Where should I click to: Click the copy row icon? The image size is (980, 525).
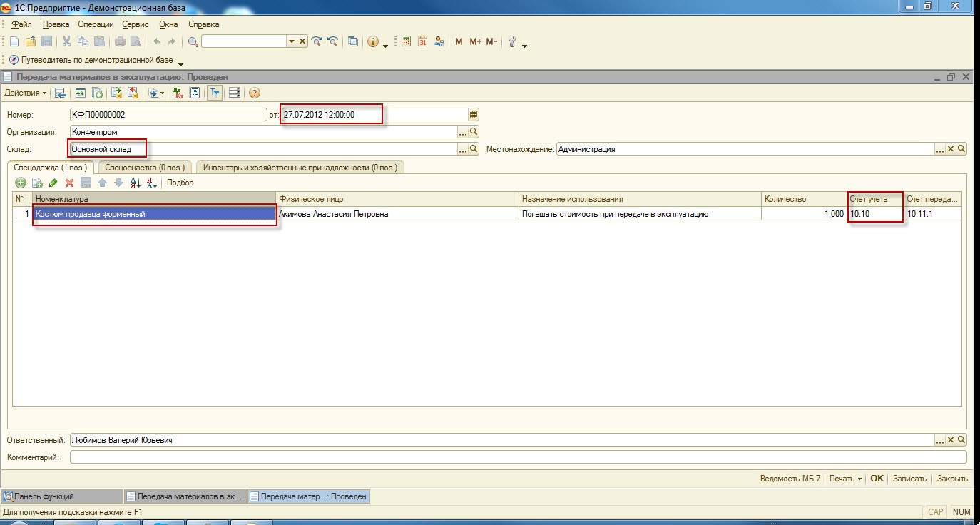(x=37, y=183)
